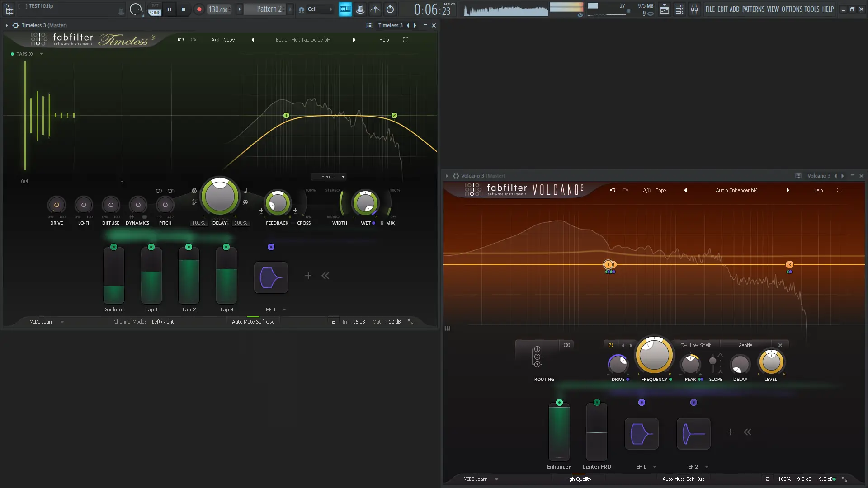868x488 pixels.
Task: Open the OPTIONS menu
Action: coord(792,9)
